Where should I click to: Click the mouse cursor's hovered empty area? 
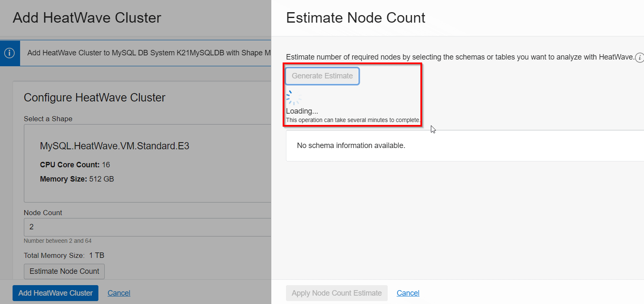click(x=433, y=129)
